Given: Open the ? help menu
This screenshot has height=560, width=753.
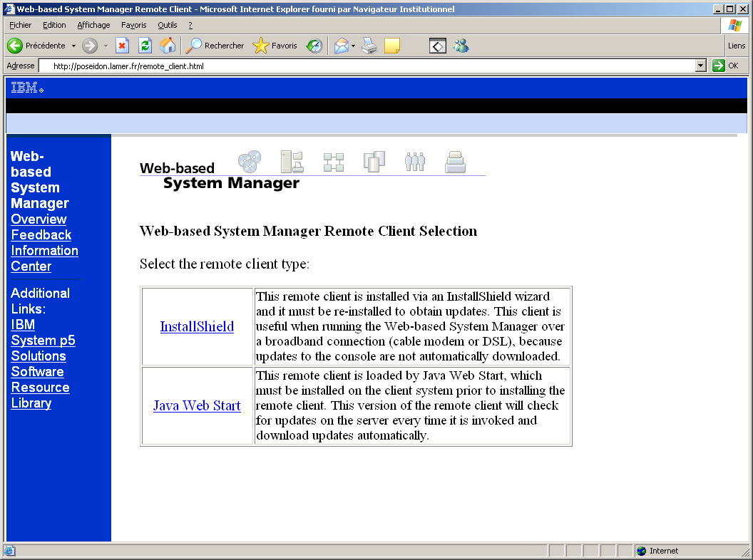Looking at the screenshot, I should click(190, 25).
